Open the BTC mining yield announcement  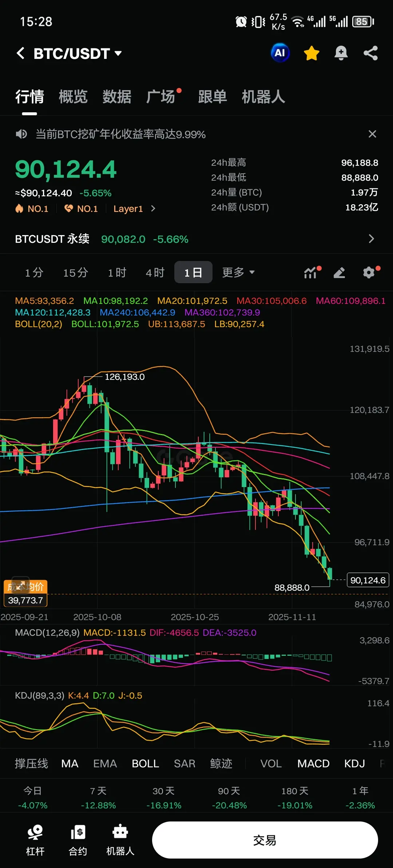[120, 134]
